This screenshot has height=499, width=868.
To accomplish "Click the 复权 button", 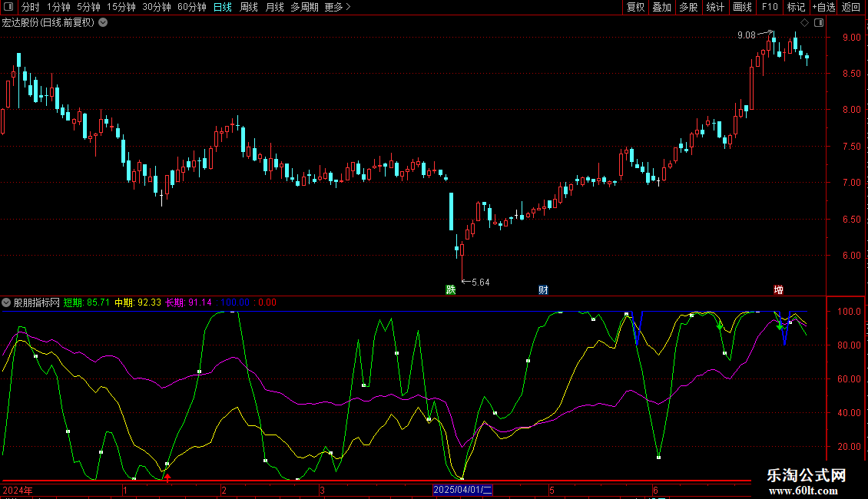I will (636, 8).
